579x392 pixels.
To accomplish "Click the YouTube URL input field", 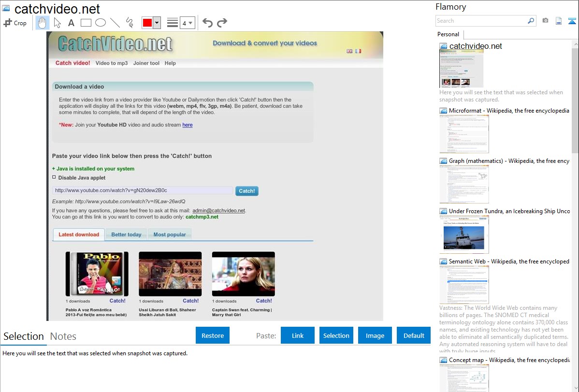I will point(142,190).
